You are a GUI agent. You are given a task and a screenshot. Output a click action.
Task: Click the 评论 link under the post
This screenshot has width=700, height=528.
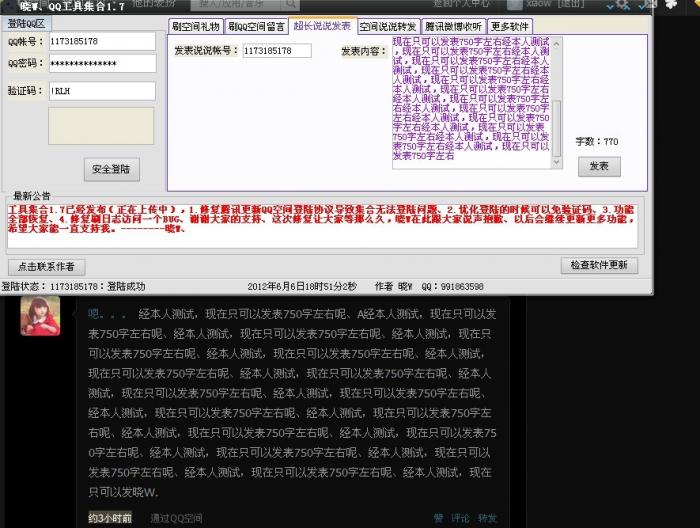(460, 518)
